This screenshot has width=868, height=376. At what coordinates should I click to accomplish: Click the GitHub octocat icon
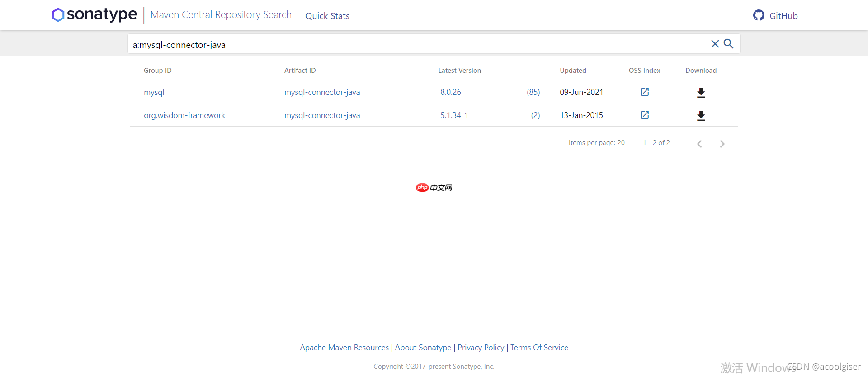click(759, 15)
